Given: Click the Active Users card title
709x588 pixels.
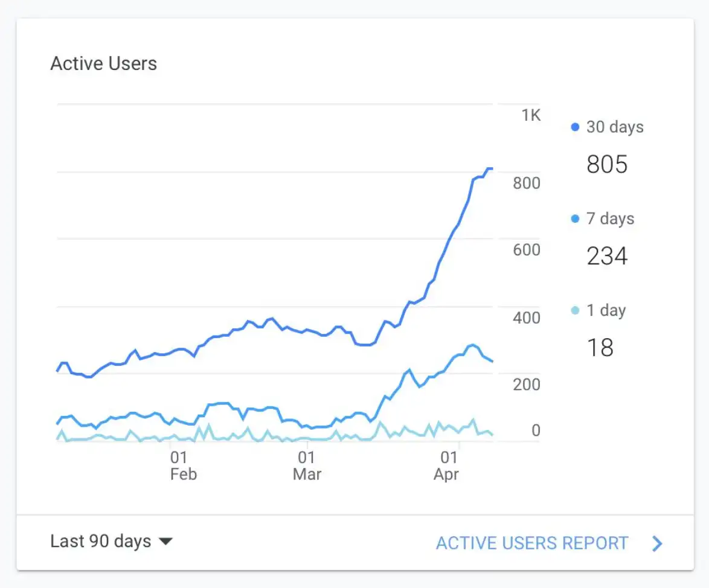Looking at the screenshot, I should (103, 64).
